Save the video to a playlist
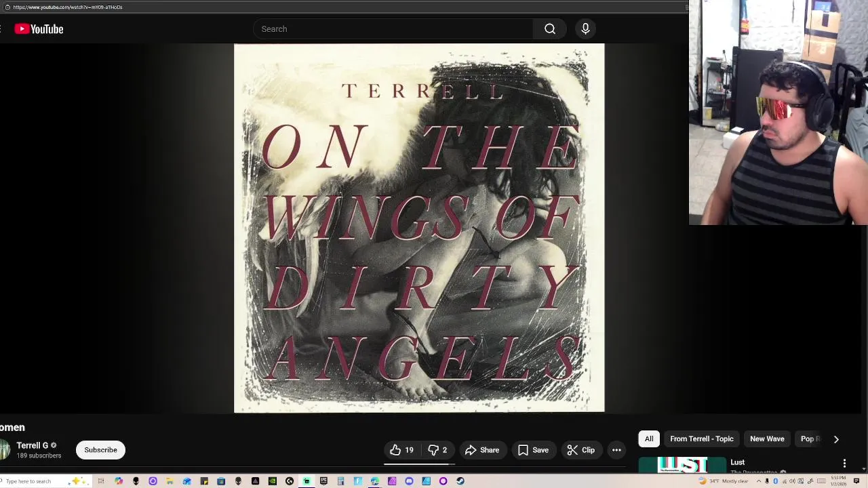 pyautogui.click(x=533, y=450)
